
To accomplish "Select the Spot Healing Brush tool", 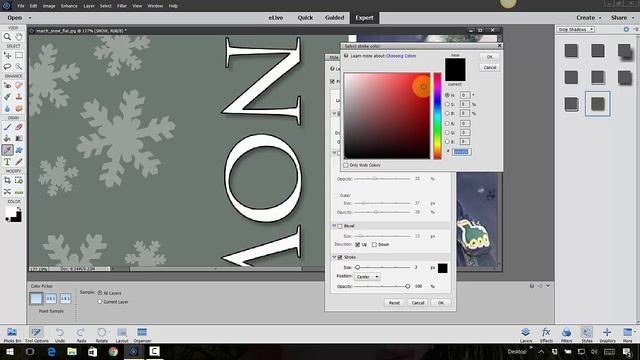I will click(19, 85).
